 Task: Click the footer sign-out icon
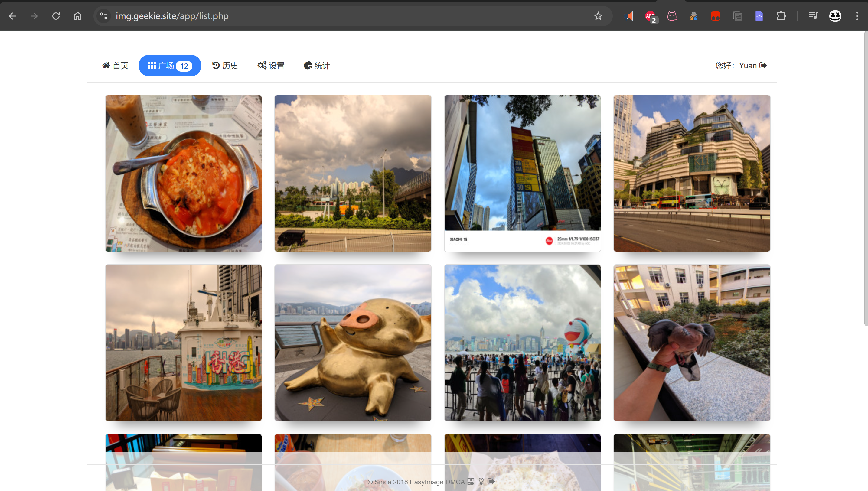tap(491, 482)
